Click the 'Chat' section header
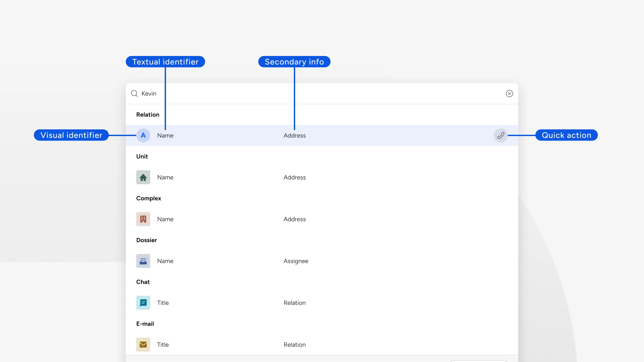Viewport: 644px width, 362px height. pyautogui.click(x=143, y=282)
